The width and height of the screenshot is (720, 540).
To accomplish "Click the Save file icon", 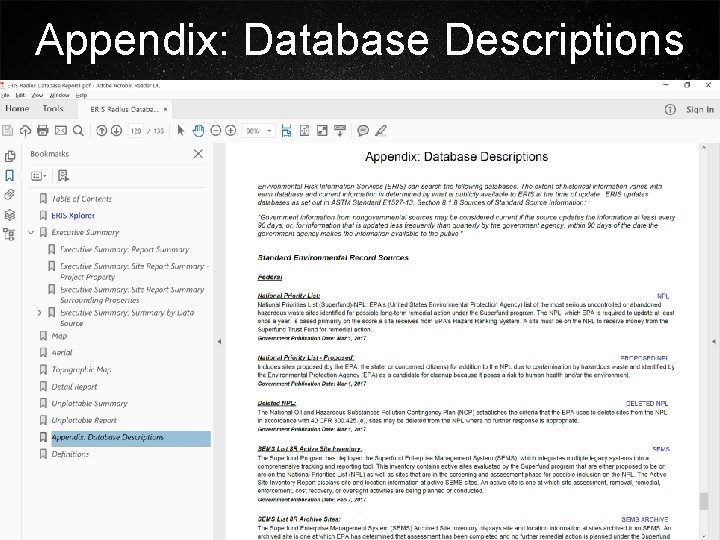I will [7, 131].
